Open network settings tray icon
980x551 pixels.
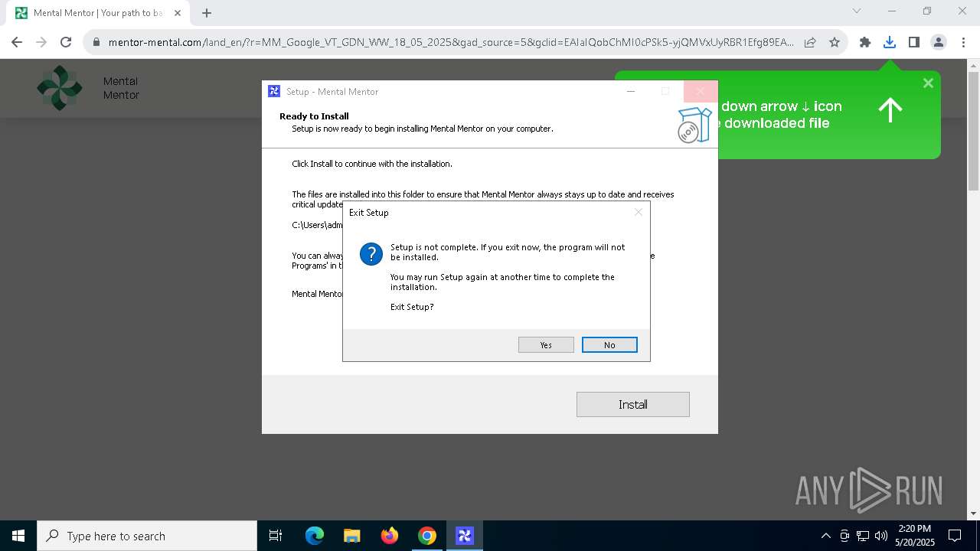pyautogui.click(x=863, y=536)
